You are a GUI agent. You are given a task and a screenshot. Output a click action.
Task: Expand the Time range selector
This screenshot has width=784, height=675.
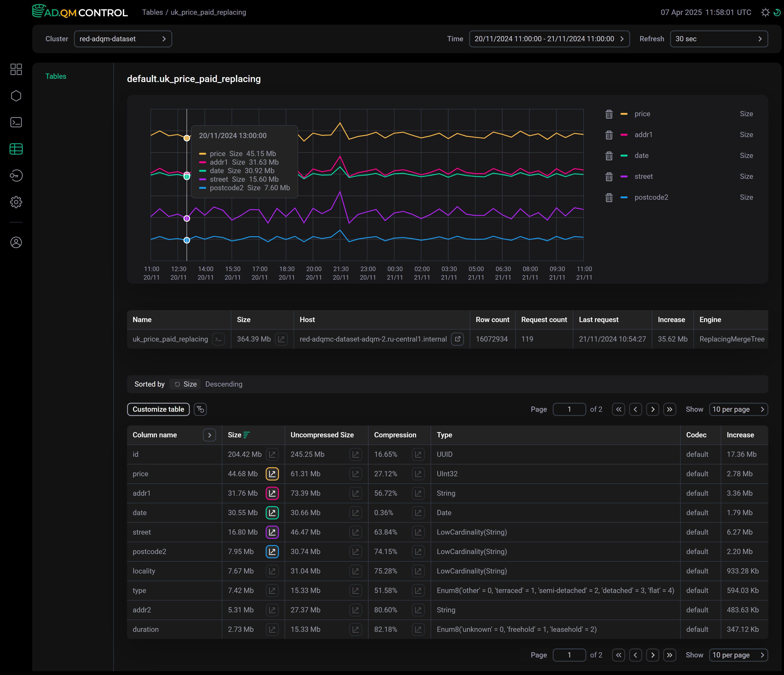click(x=549, y=39)
